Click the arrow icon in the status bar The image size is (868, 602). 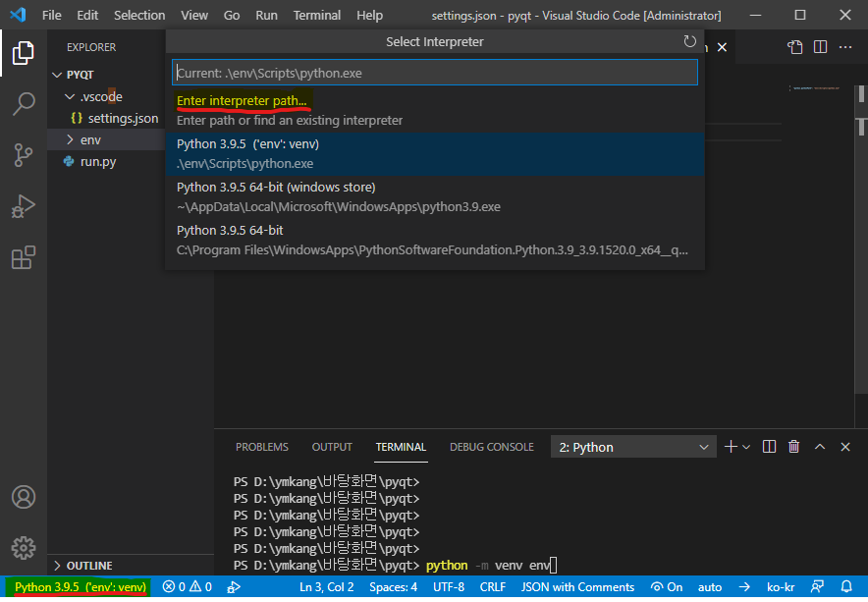click(x=744, y=586)
